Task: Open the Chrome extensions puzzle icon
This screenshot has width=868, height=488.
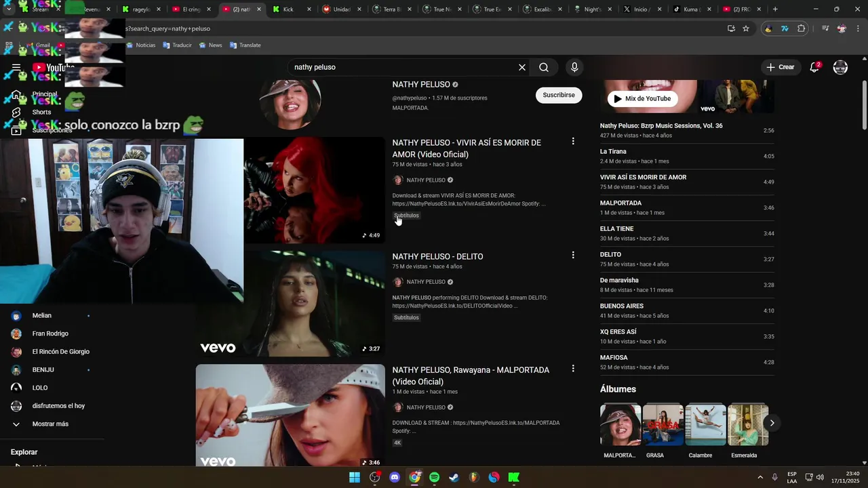Action: point(802,28)
